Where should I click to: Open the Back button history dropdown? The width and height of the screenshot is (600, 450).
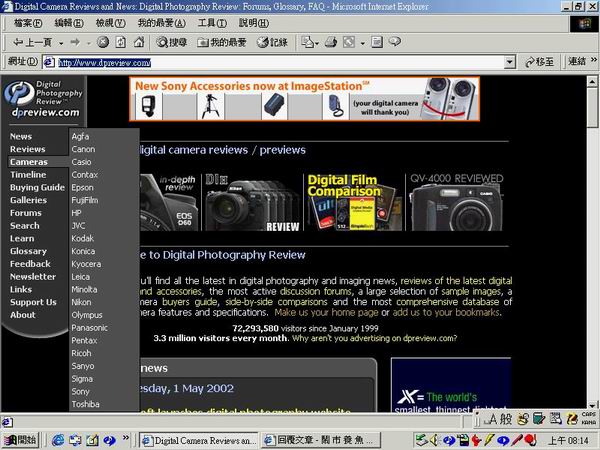(x=61, y=43)
